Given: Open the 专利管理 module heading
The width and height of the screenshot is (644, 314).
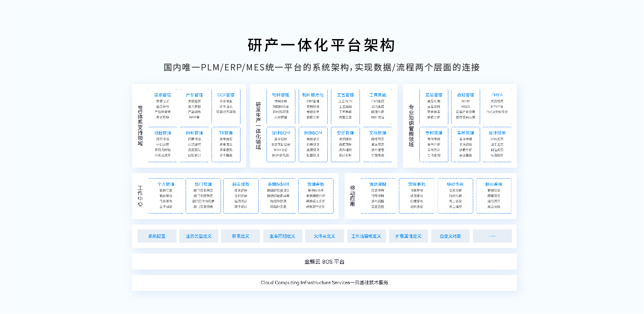Looking at the screenshot, I should (433, 133).
